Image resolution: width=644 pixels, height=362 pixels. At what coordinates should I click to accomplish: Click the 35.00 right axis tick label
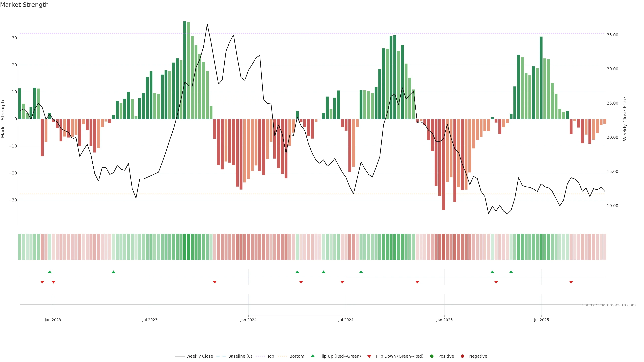coord(612,35)
